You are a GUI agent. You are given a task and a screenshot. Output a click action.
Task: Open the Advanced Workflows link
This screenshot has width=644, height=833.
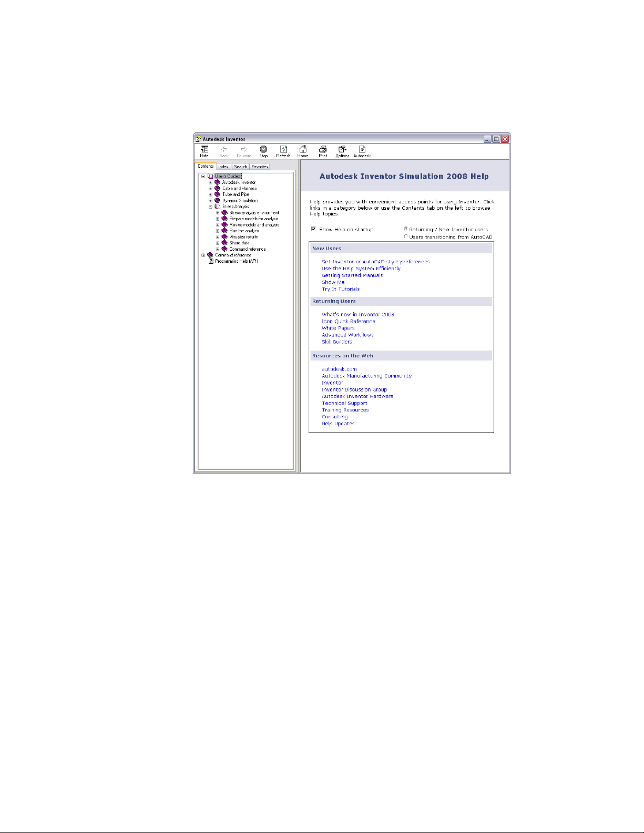[347, 335]
